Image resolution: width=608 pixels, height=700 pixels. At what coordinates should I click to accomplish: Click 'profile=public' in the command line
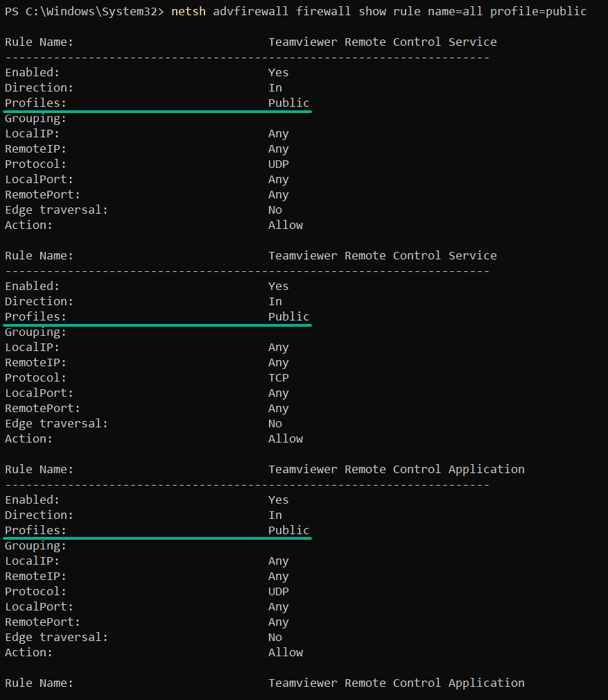tap(539, 11)
